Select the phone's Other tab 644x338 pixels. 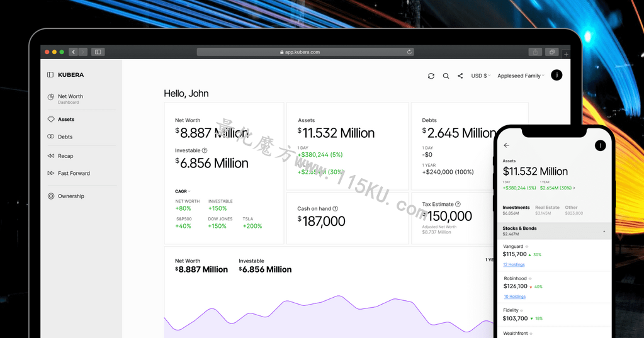click(573, 210)
